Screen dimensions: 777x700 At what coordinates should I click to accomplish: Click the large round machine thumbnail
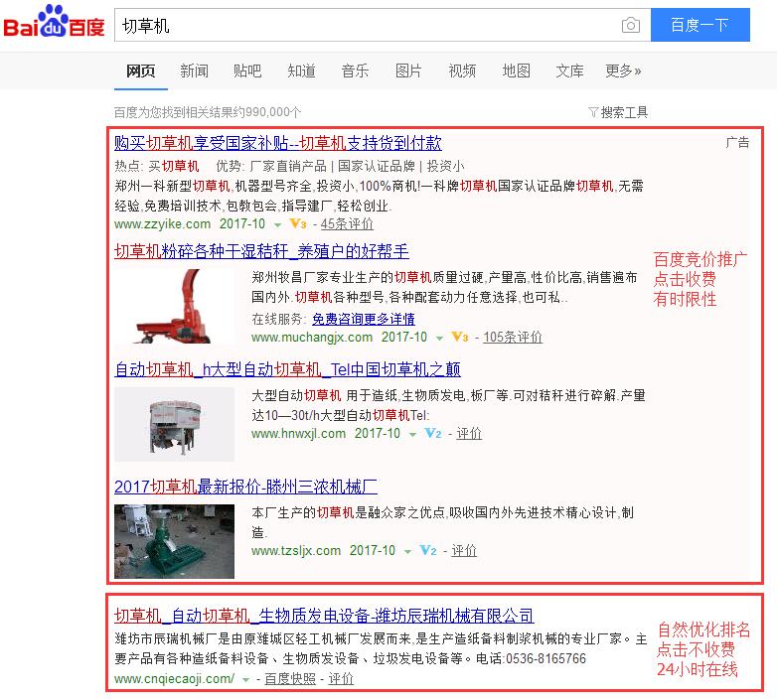[x=175, y=424]
